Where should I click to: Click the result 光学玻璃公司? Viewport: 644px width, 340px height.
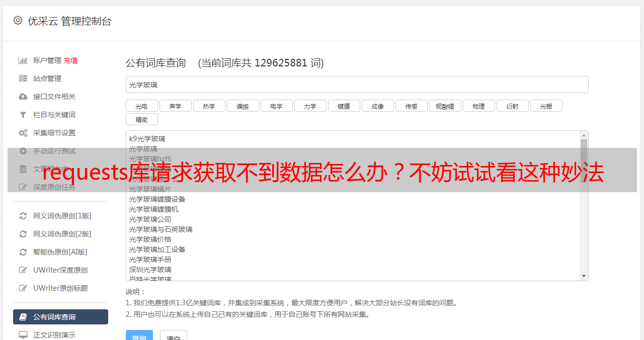(x=150, y=219)
